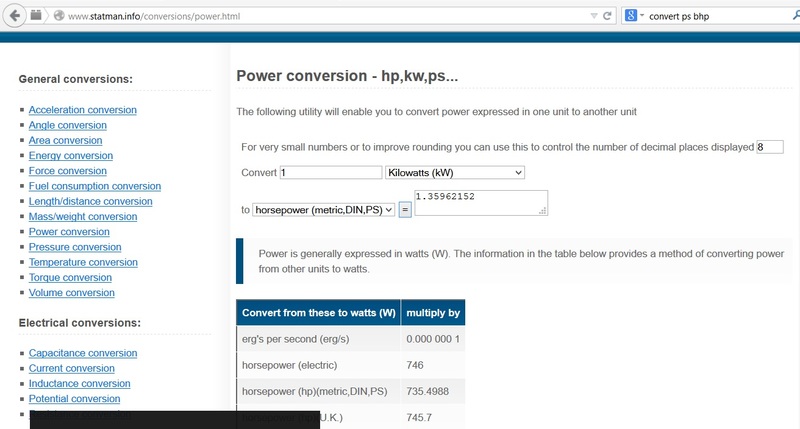Click the 'Convert from these to watts (W)' header
The width and height of the screenshot is (800, 429).
318,313
